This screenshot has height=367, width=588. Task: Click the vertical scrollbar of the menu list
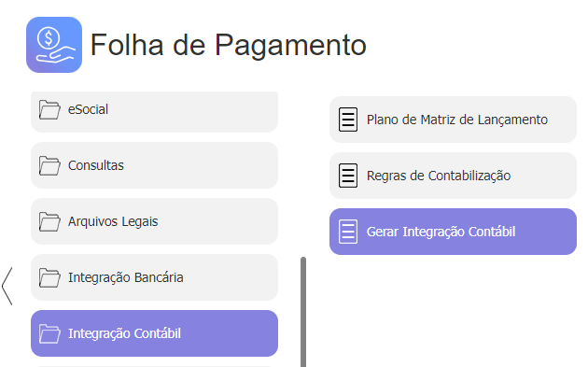(303, 312)
